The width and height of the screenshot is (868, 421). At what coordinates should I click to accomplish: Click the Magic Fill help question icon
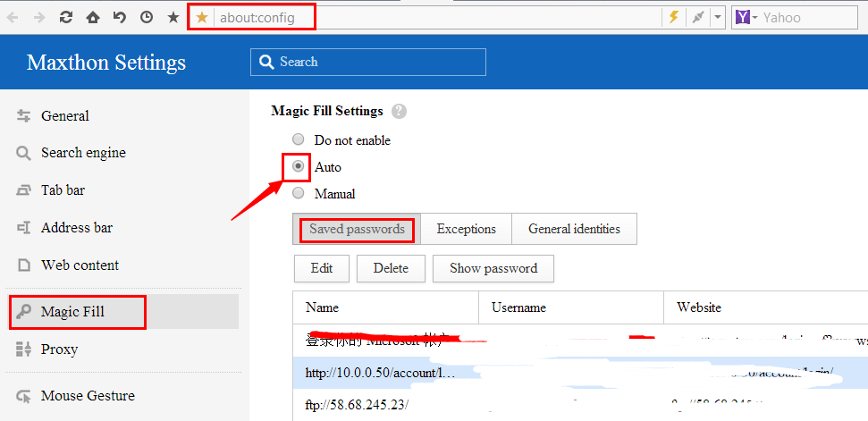(399, 111)
